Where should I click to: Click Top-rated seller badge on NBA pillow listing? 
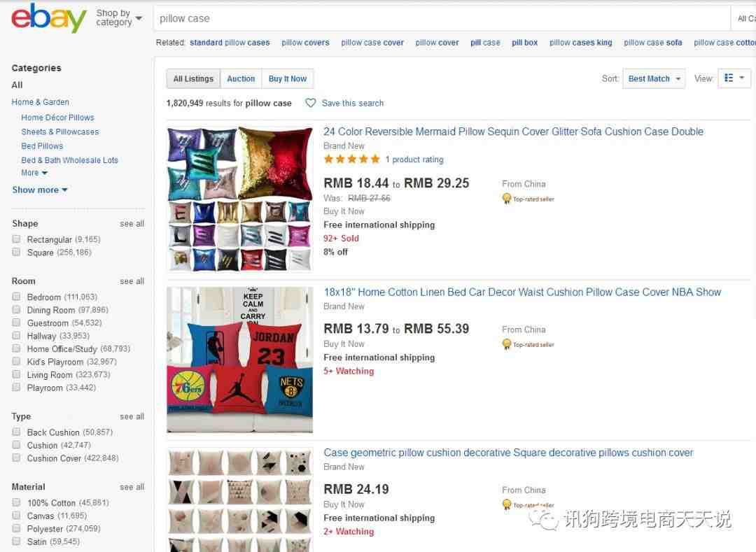528,344
